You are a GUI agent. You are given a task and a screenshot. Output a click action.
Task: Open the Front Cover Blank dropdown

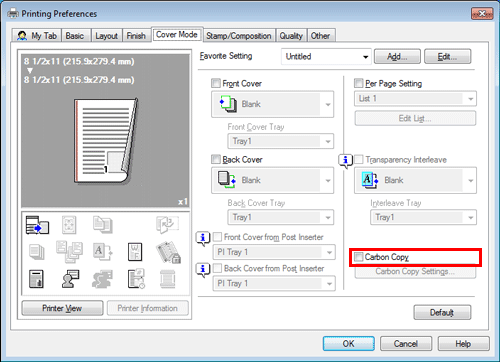(272, 104)
